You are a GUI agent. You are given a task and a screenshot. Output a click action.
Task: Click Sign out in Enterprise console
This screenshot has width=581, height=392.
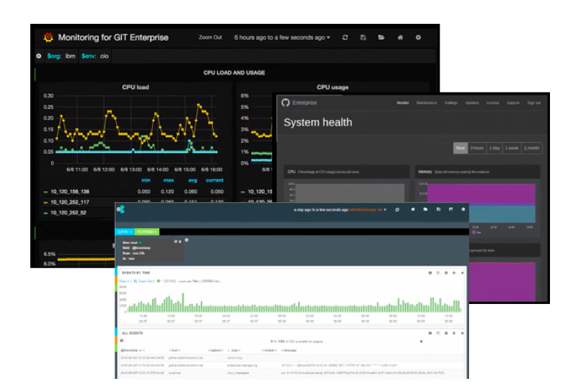click(534, 103)
